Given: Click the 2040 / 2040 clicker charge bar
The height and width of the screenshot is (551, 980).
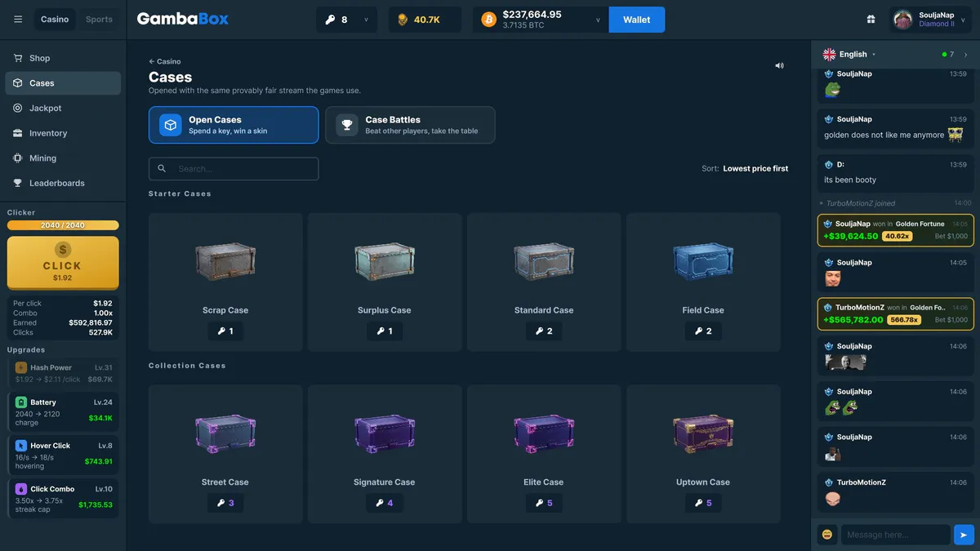Looking at the screenshot, I should (x=63, y=225).
